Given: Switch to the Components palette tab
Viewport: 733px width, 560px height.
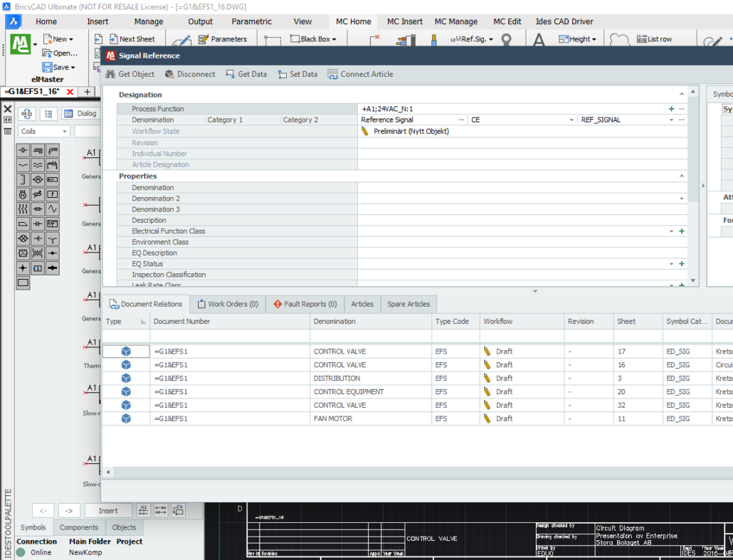Looking at the screenshot, I should click(x=79, y=527).
